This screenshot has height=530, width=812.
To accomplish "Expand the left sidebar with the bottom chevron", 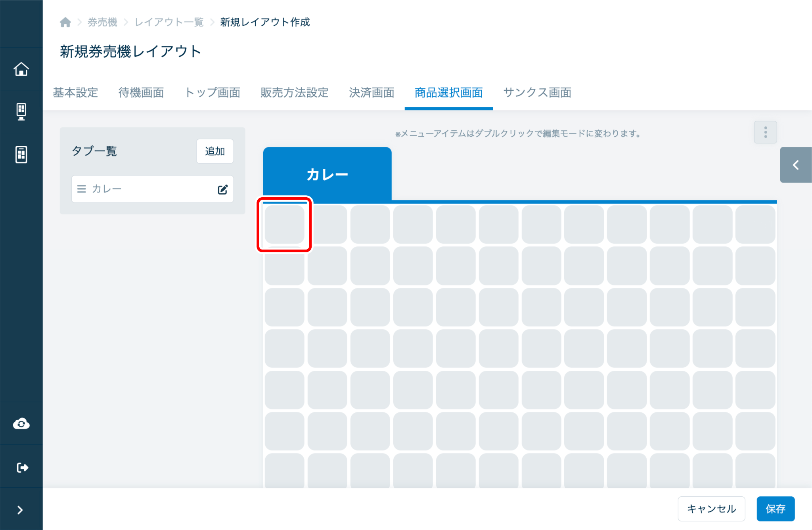I will [20, 510].
